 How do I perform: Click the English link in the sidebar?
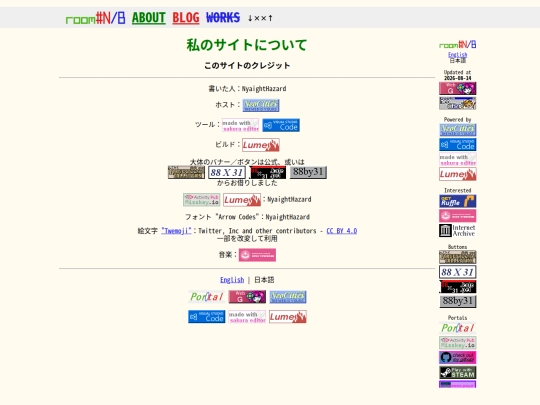(x=457, y=55)
